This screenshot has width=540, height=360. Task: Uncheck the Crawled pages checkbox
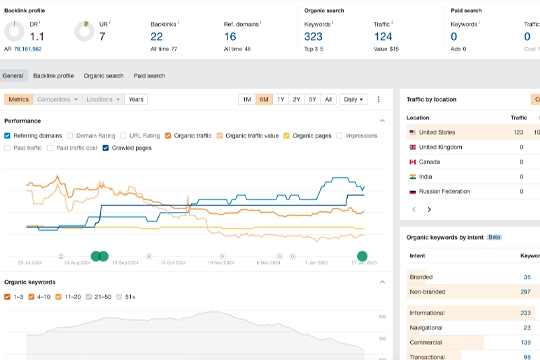(106, 148)
